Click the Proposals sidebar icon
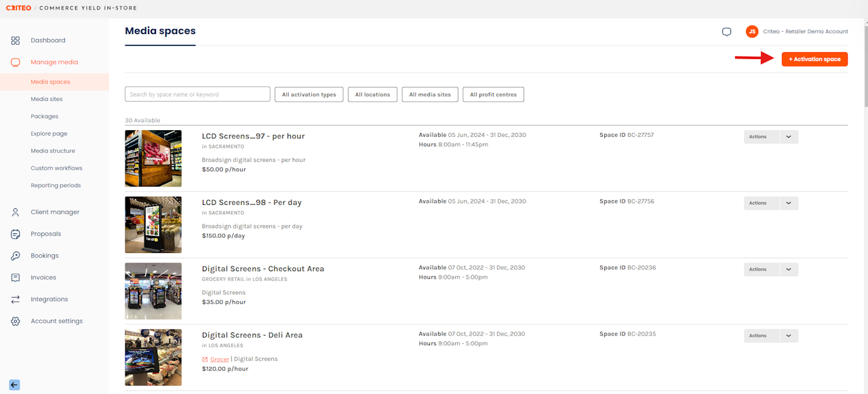 point(16,234)
